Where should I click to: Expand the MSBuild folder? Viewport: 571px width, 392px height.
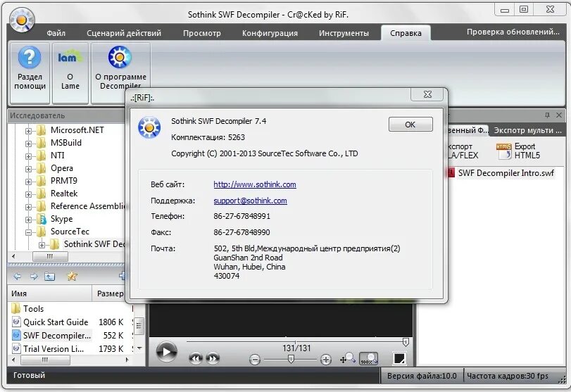(x=28, y=144)
